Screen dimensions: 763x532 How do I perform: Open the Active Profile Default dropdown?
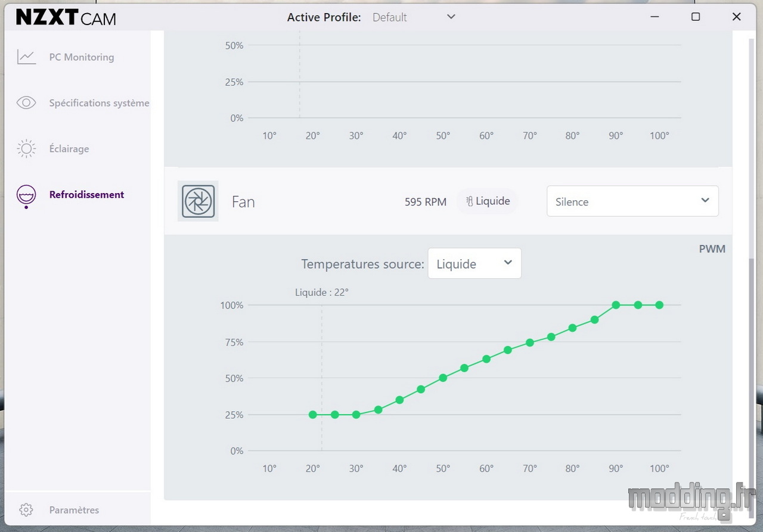tap(414, 17)
